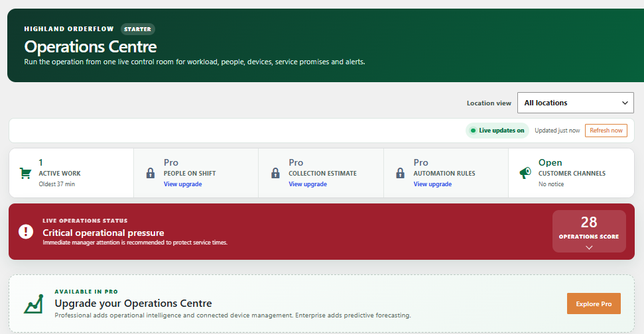This screenshot has height=334, width=644.
Task: Click the megaphone Customer Channels icon
Action: (525, 173)
